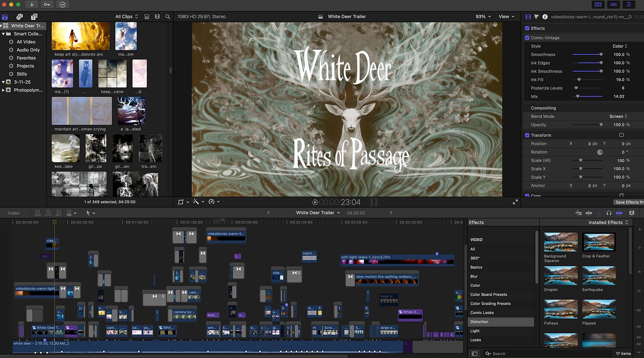Show the Photos and Audio sidebar

[x=20, y=17]
